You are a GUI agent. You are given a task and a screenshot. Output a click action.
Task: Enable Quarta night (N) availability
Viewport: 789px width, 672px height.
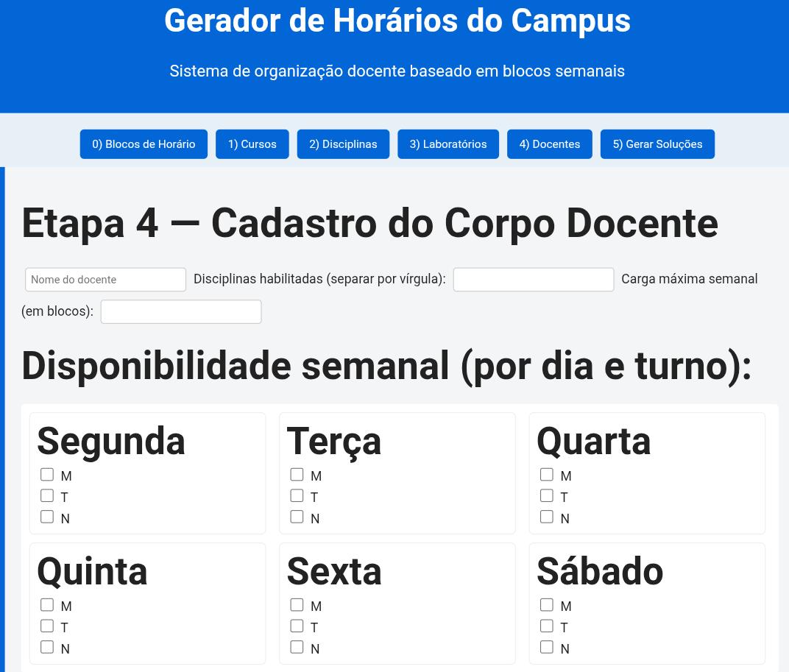(x=546, y=517)
